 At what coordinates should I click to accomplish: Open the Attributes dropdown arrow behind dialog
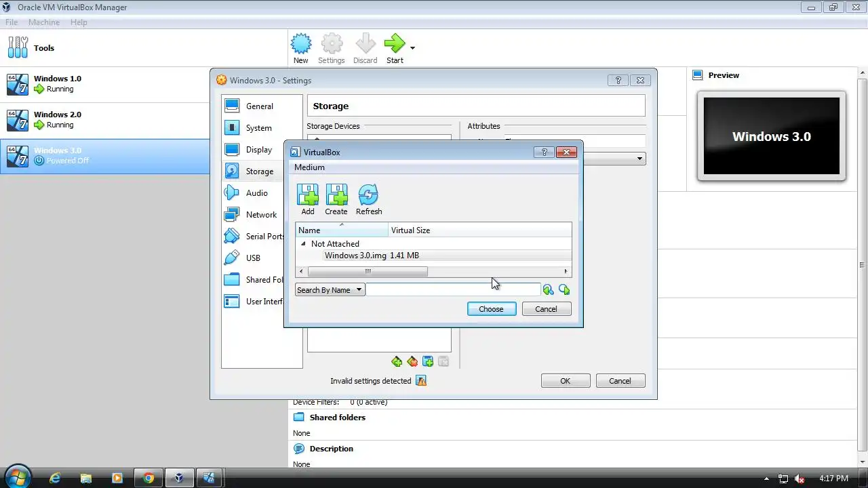pyautogui.click(x=639, y=159)
